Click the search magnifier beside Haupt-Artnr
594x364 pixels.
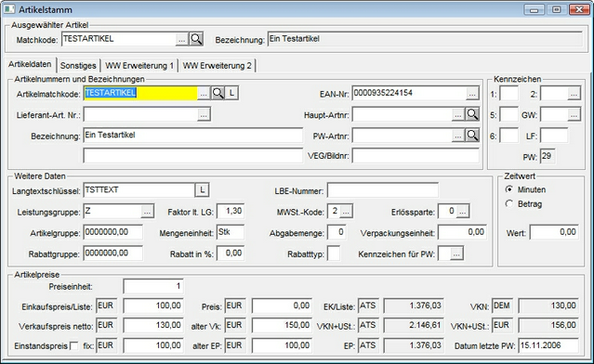point(472,114)
